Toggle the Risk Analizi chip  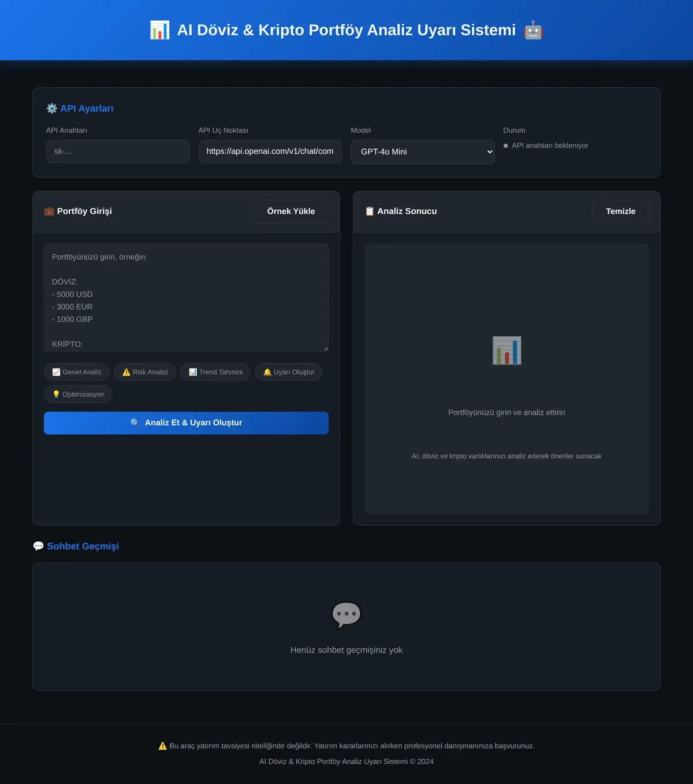click(x=145, y=372)
